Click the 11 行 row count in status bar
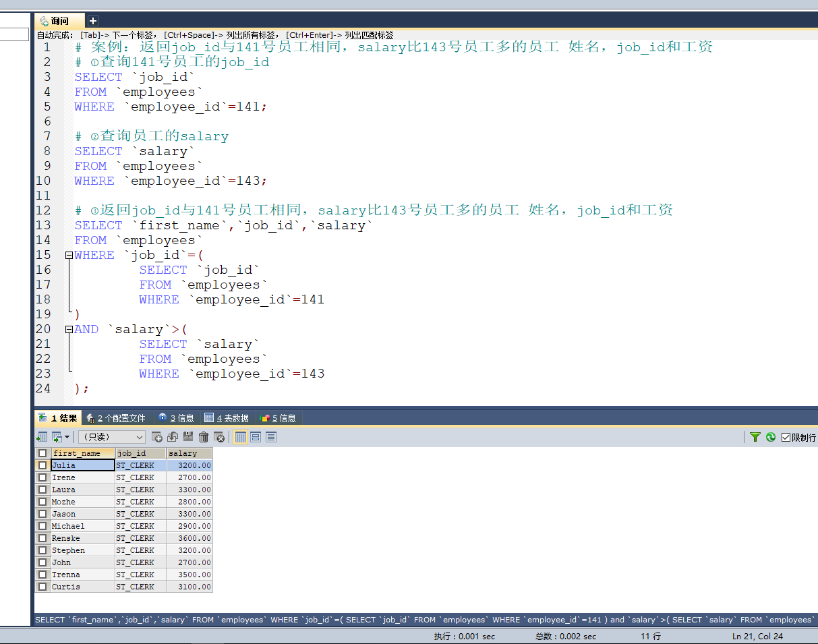Screen dimensions: 818x644 651,636
